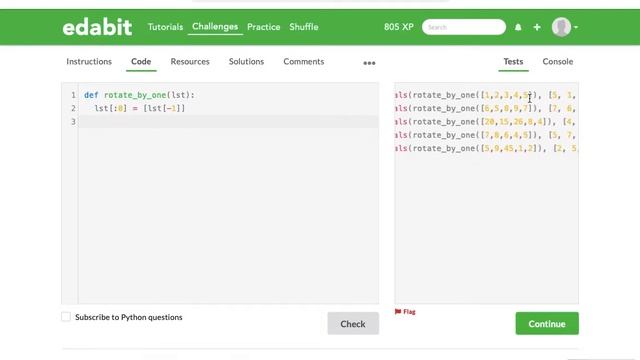Click test with list [20,15,26,8,4]
This screenshot has height=360, width=640.
pyautogui.click(x=486, y=122)
